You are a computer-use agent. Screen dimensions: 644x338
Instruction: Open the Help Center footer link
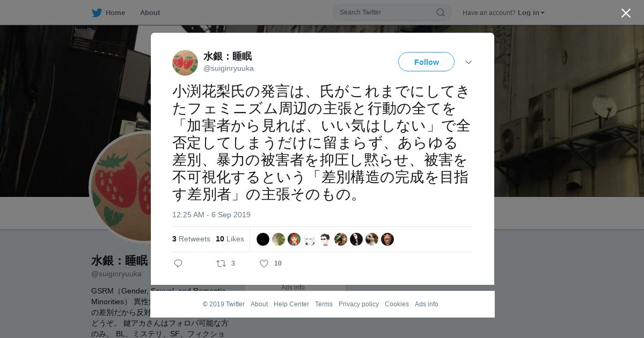(291, 304)
